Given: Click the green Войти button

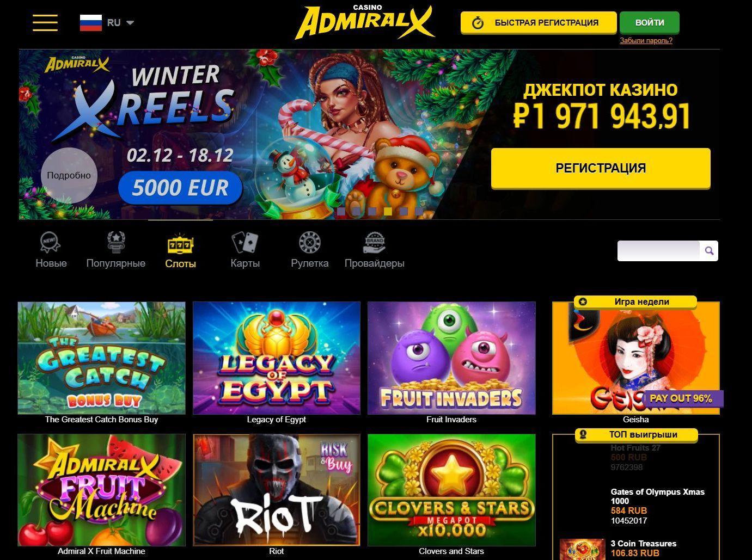Looking at the screenshot, I should click(650, 23).
